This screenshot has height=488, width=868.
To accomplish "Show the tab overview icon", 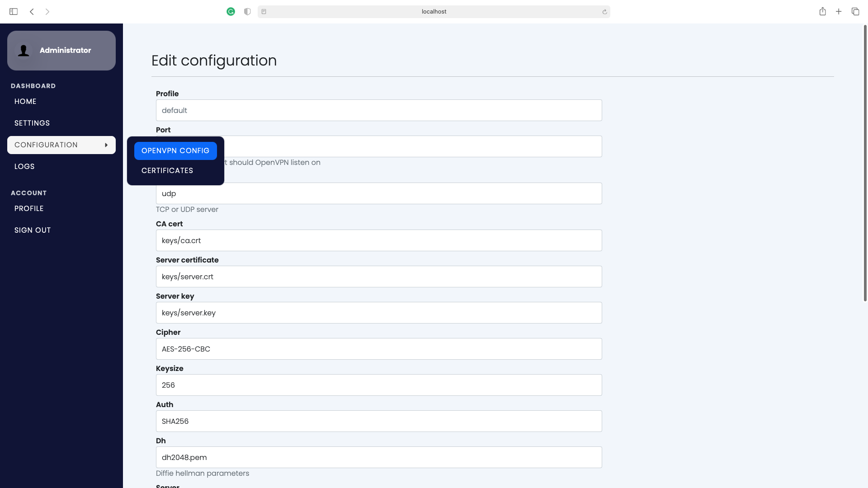I will tap(855, 12).
